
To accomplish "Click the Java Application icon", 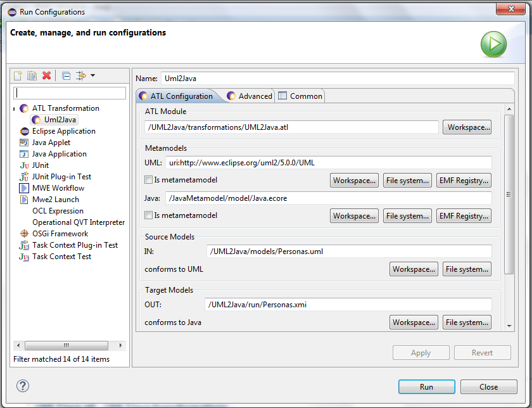I will (24, 154).
